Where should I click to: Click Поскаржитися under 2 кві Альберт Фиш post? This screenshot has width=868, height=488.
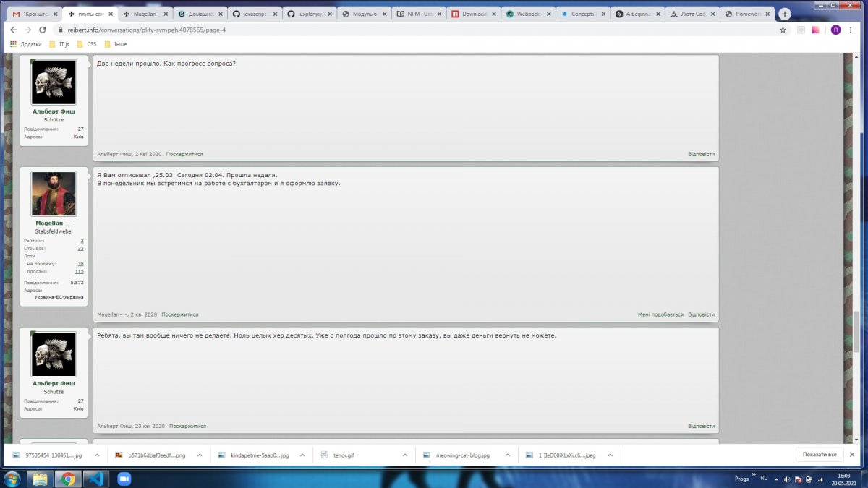(184, 154)
